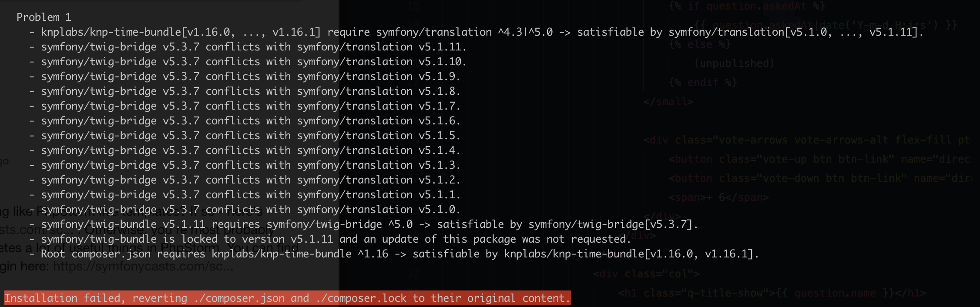Click the dimmed vote-down button code line
Image resolution: width=980 pixels, height=307 pixels.
[819, 178]
